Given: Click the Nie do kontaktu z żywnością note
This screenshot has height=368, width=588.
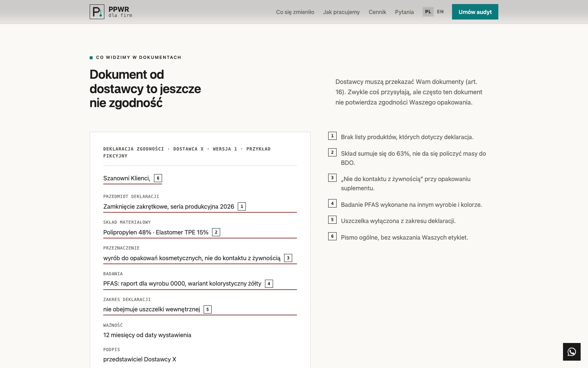Looking at the screenshot, I should (x=406, y=184).
